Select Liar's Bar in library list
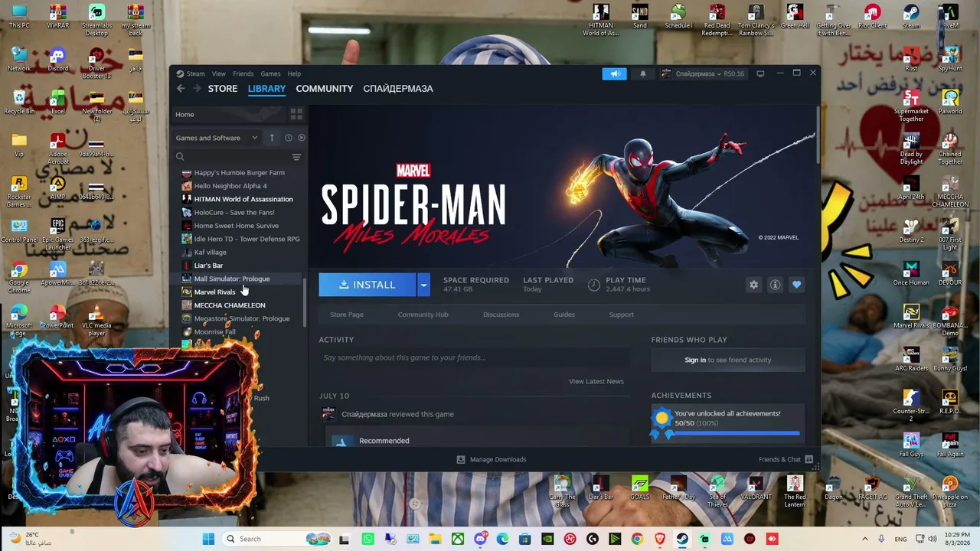 click(x=208, y=266)
